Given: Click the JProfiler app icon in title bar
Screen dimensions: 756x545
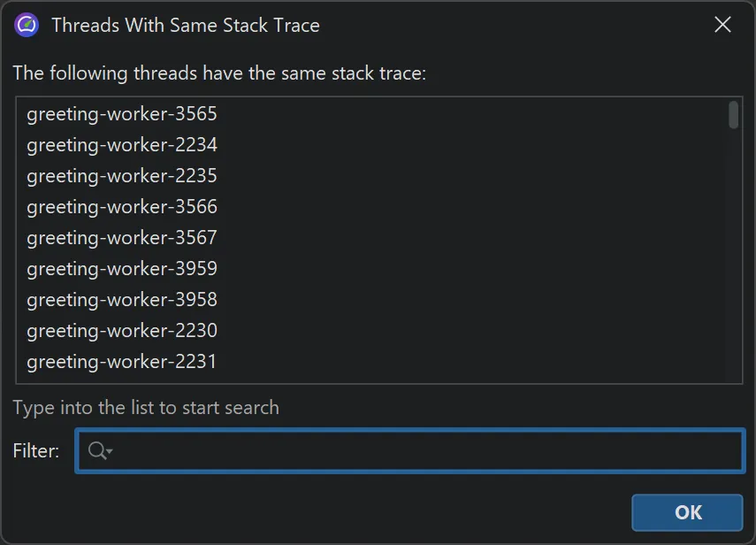Looking at the screenshot, I should click(x=27, y=25).
